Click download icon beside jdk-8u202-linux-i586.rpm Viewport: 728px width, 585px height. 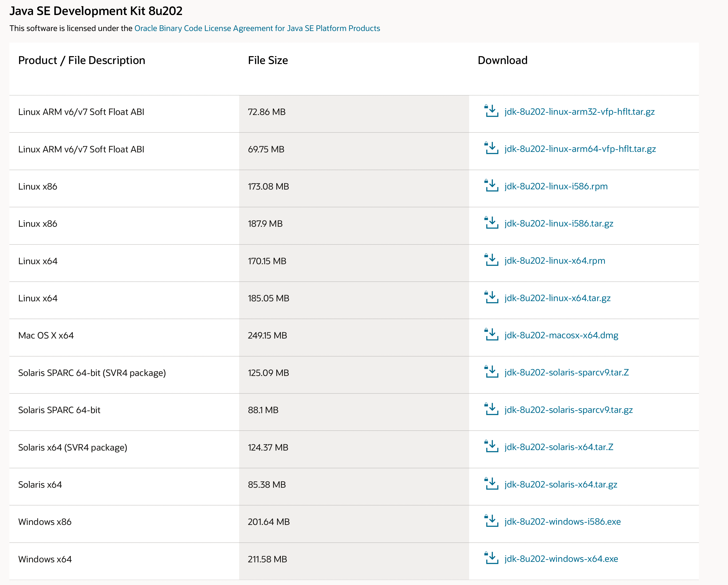point(491,186)
